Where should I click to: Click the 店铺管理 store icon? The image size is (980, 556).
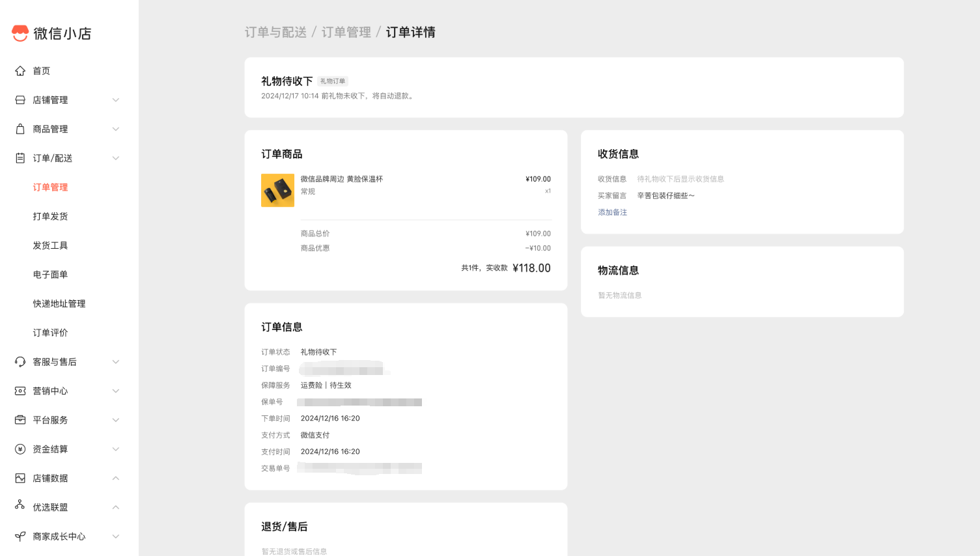pyautogui.click(x=20, y=100)
